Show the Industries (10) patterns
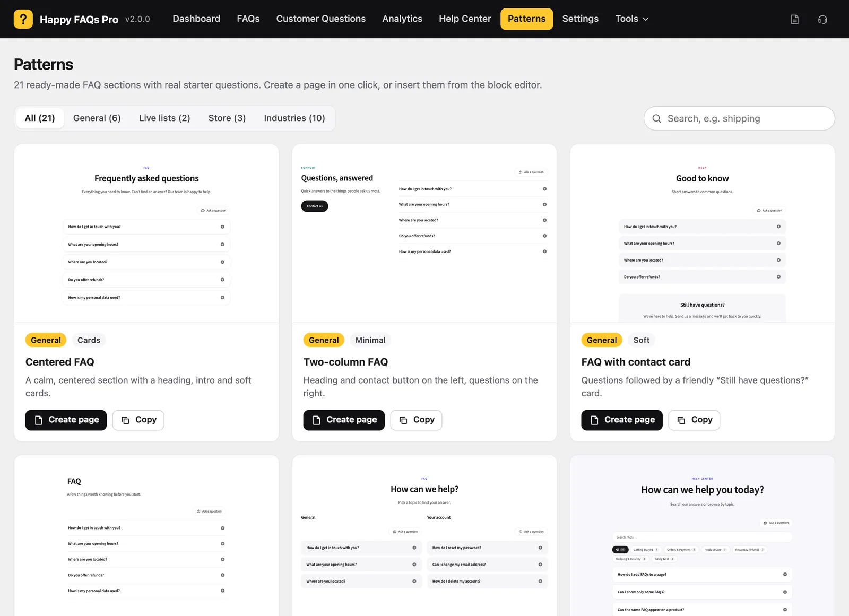 [294, 118]
